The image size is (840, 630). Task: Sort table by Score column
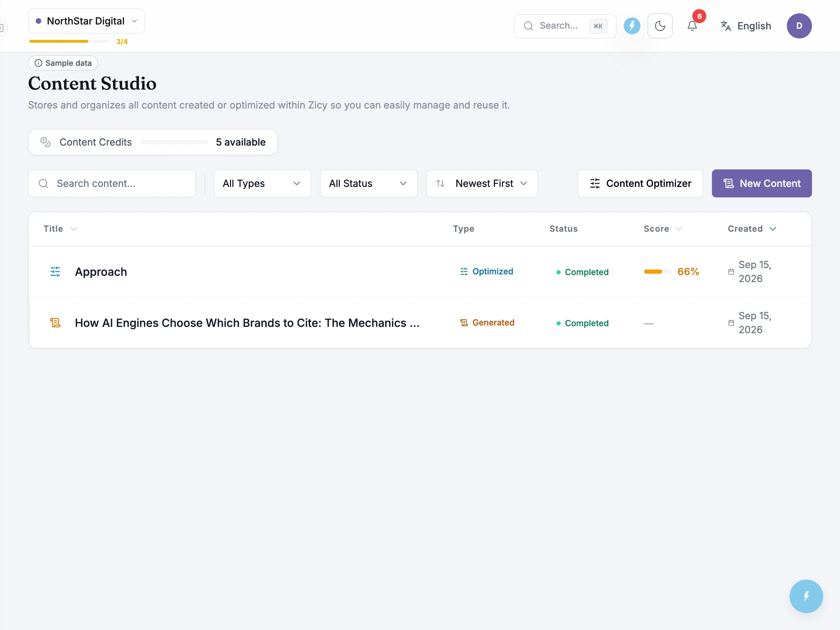[x=663, y=229]
